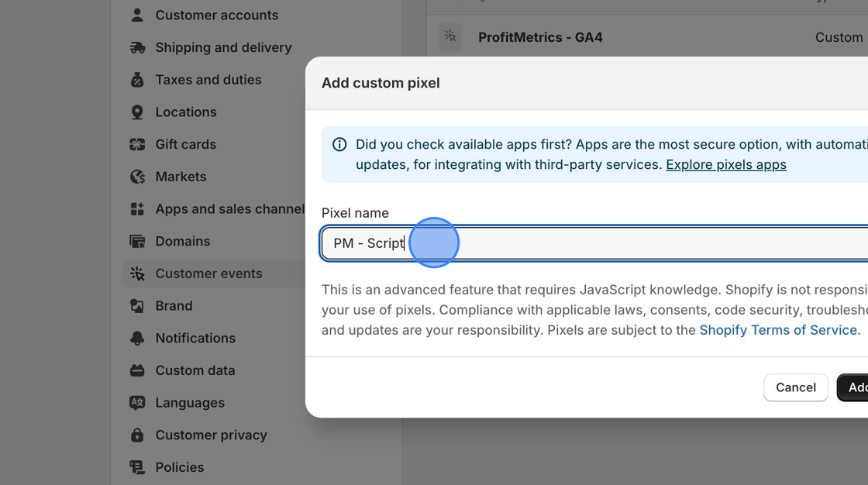
Task: Select the Brand icon in sidebar
Action: click(x=137, y=305)
